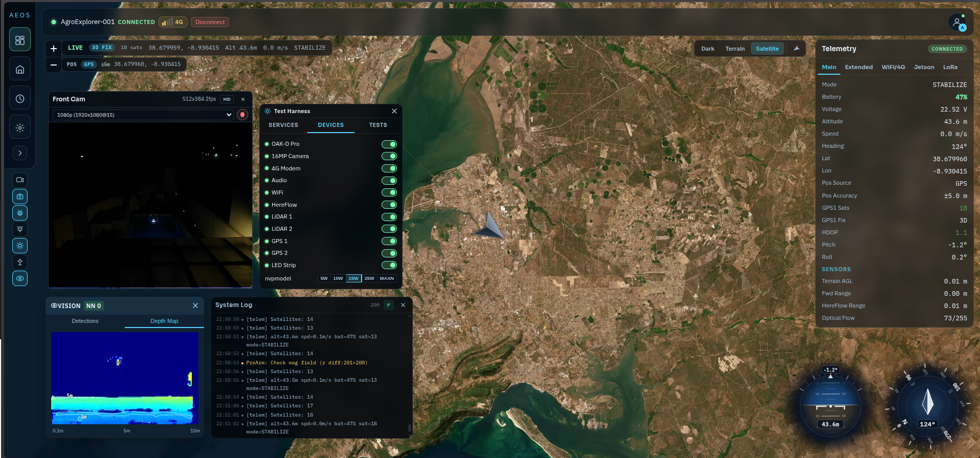This screenshot has height=458, width=980.
Task: Close the Front Cam panel
Action: click(x=243, y=99)
